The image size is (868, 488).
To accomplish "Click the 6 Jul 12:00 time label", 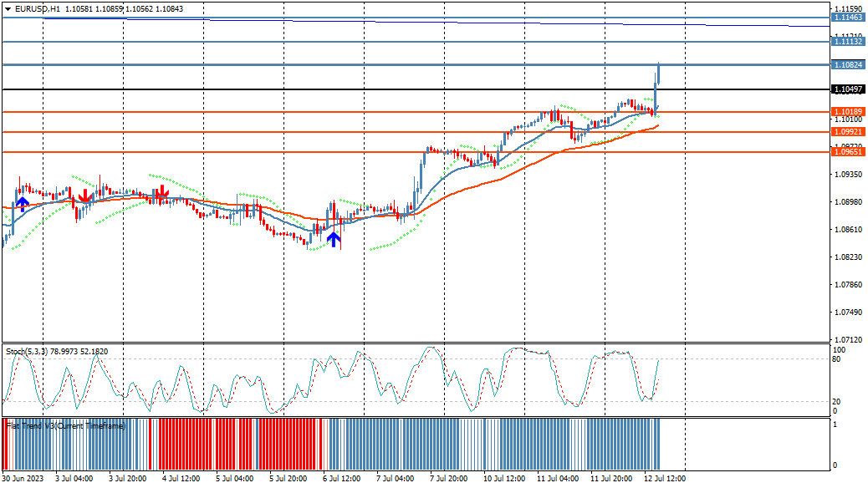I will [341, 479].
